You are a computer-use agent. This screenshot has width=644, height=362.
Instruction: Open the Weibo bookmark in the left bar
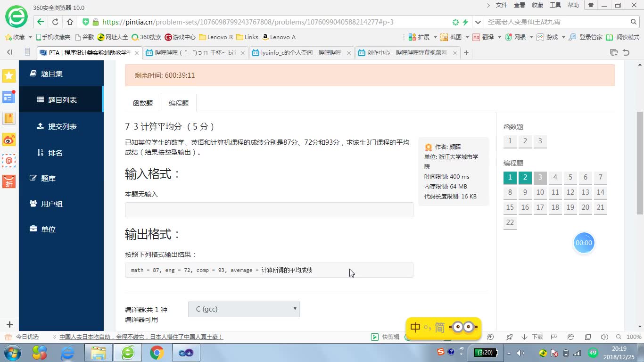(8, 140)
